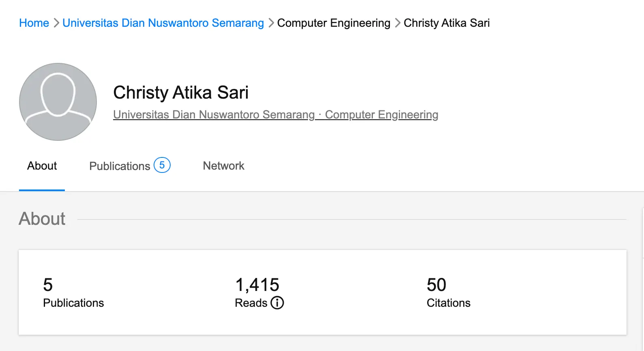Open Universitas Dian Nuswantoro Semarang breadcrumb link

point(163,23)
